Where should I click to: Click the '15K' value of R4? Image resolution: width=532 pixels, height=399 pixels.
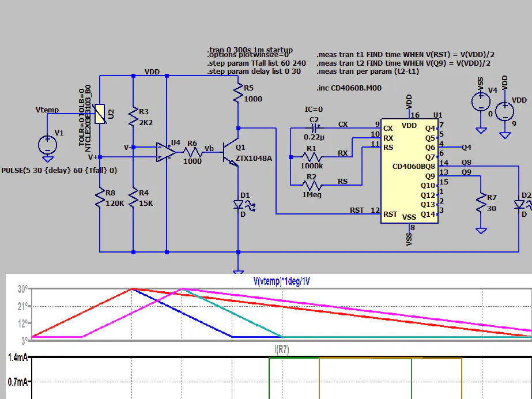(146, 203)
